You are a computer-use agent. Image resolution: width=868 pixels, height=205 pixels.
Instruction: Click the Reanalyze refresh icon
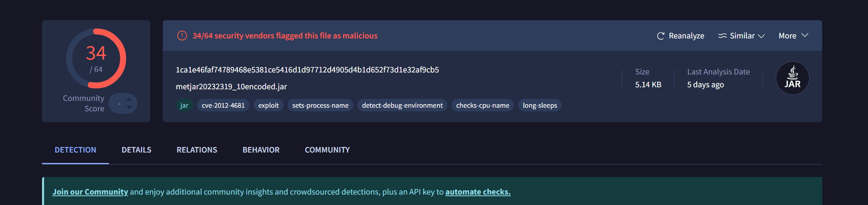[x=661, y=36]
